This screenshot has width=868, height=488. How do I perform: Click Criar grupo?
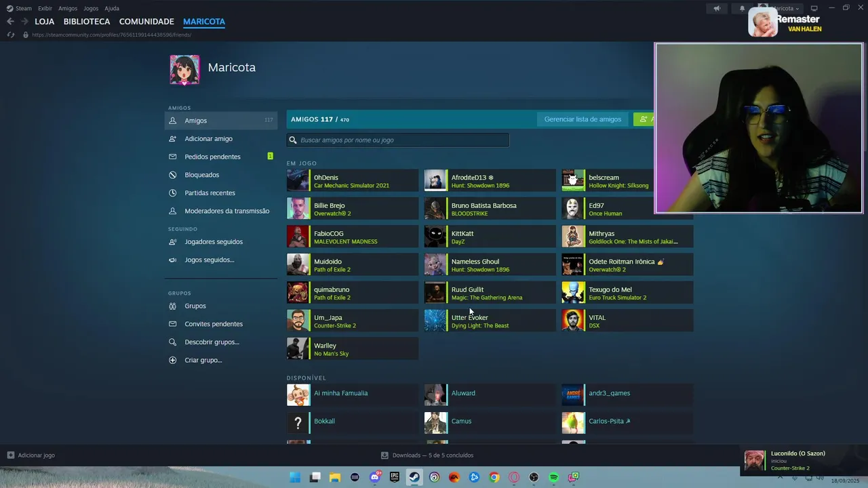[221, 361]
